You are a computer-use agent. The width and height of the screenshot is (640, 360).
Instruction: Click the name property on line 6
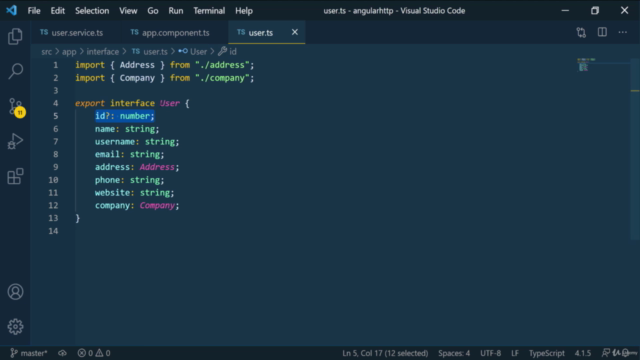pyautogui.click(x=105, y=129)
